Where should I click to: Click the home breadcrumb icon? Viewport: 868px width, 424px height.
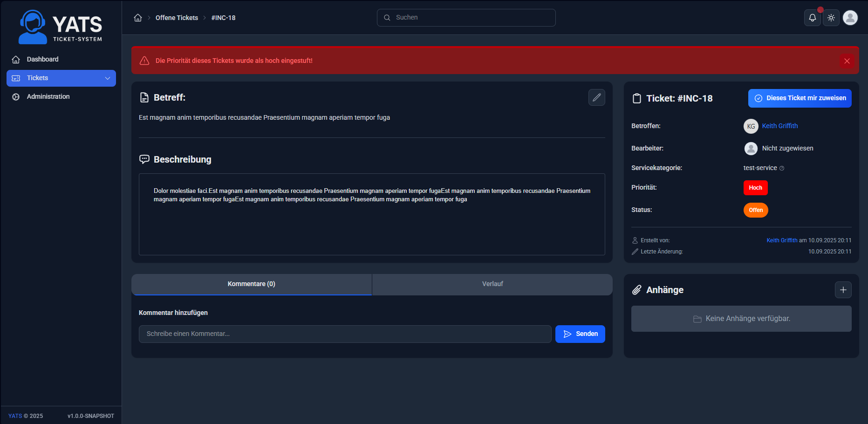point(138,18)
